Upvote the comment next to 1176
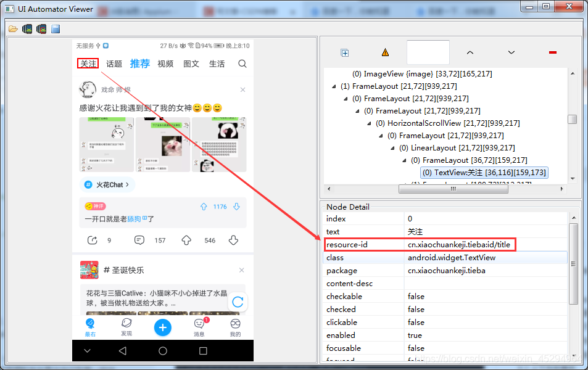588x370 pixels. point(204,207)
